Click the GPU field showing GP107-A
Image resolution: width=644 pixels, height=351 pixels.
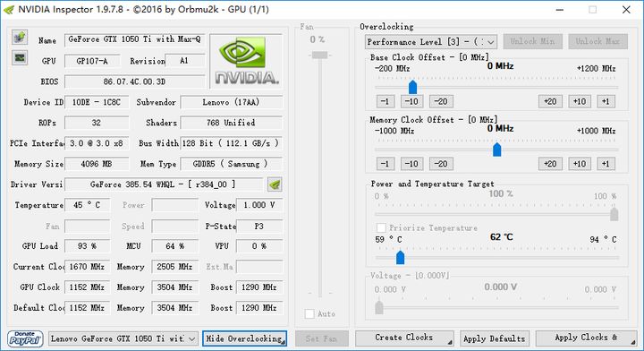click(x=92, y=61)
